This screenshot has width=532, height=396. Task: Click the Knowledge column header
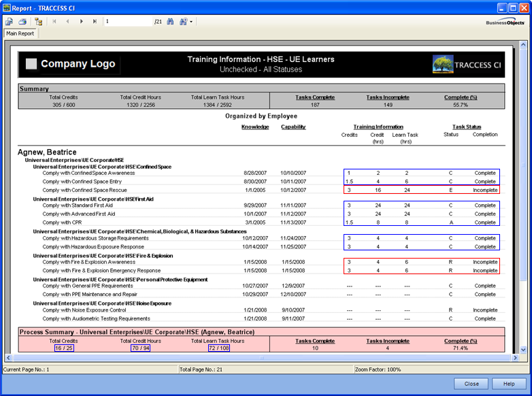[x=255, y=127]
